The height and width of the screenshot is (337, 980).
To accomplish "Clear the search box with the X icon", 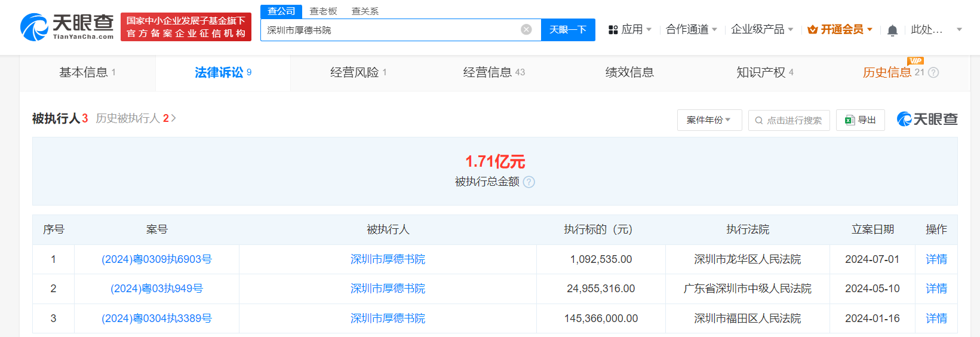I will click(x=526, y=30).
